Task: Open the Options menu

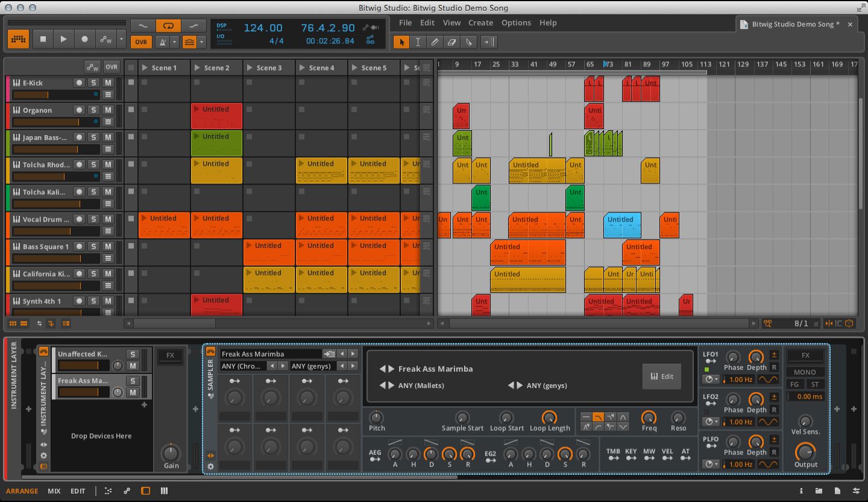Action: coord(516,23)
